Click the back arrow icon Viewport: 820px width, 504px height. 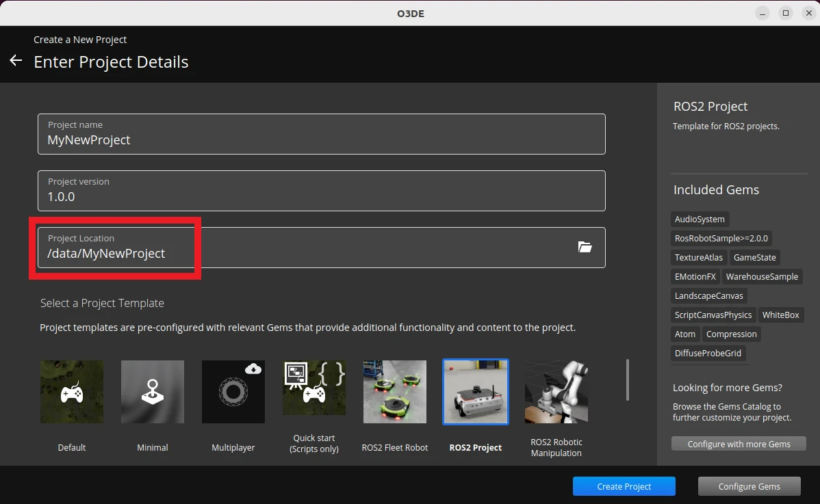click(x=16, y=61)
